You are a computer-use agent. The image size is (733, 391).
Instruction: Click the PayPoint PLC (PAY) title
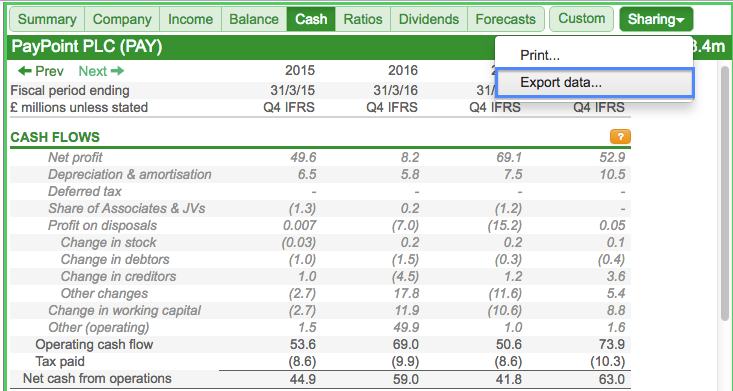click(x=86, y=47)
